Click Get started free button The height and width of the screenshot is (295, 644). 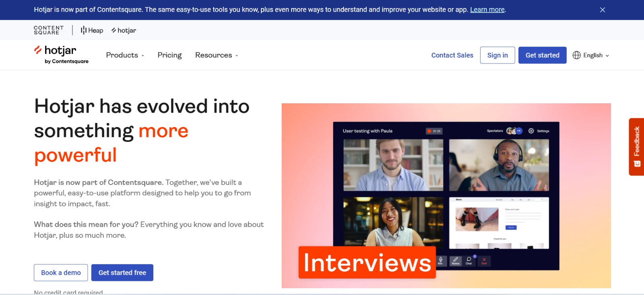[x=122, y=272]
